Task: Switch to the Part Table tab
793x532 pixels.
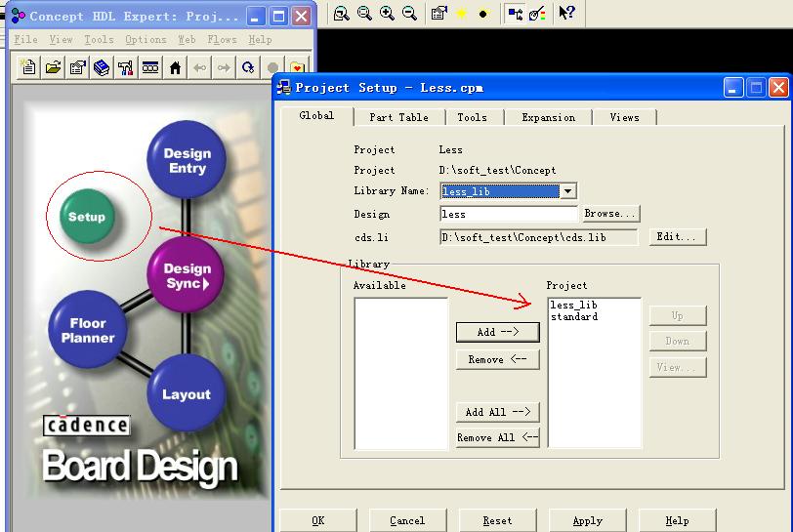Action: point(399,117)
